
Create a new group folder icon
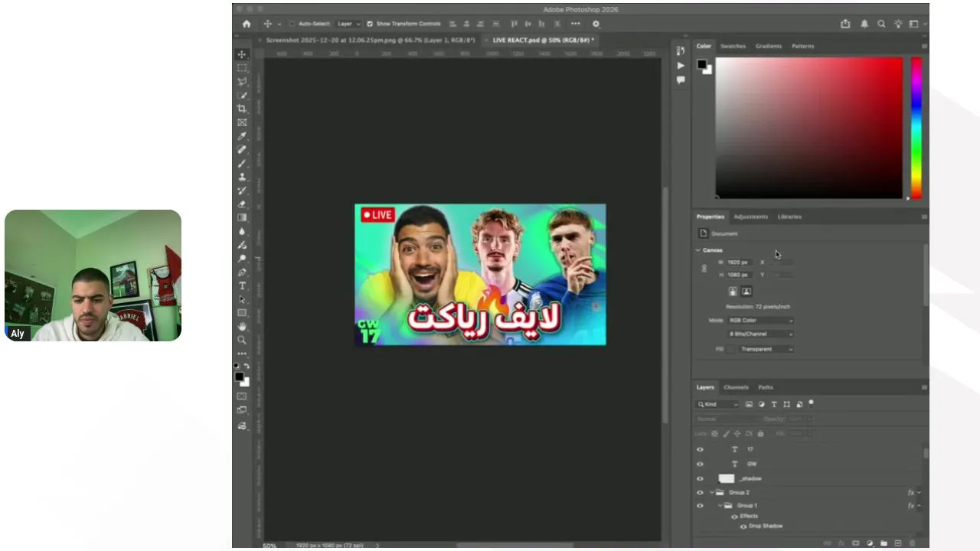click(884, 543)
